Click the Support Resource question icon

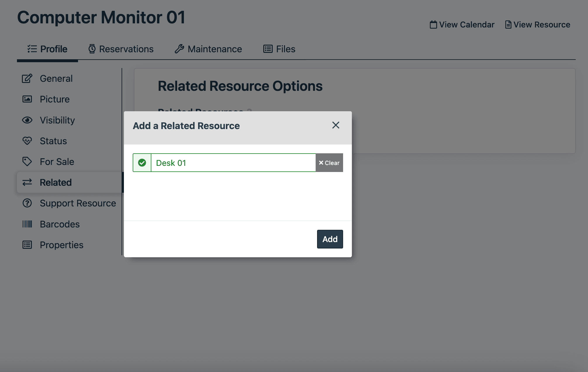(x=27, y=203)
